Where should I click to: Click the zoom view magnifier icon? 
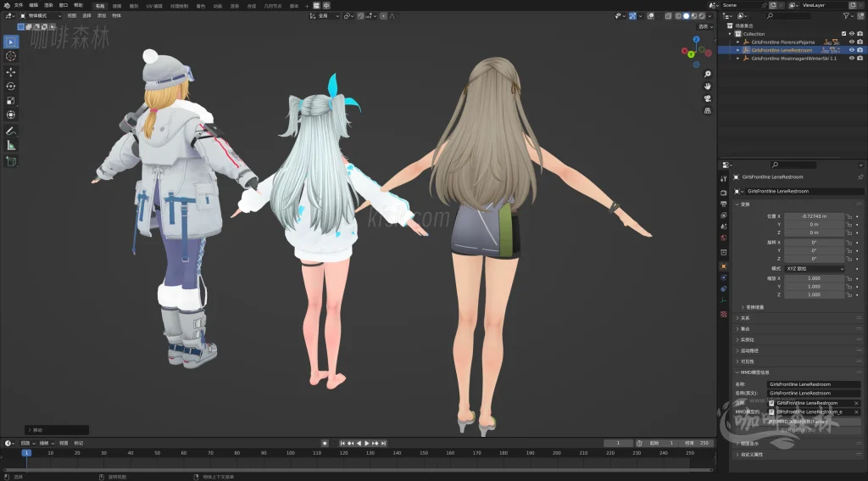(x=708, y=74)
